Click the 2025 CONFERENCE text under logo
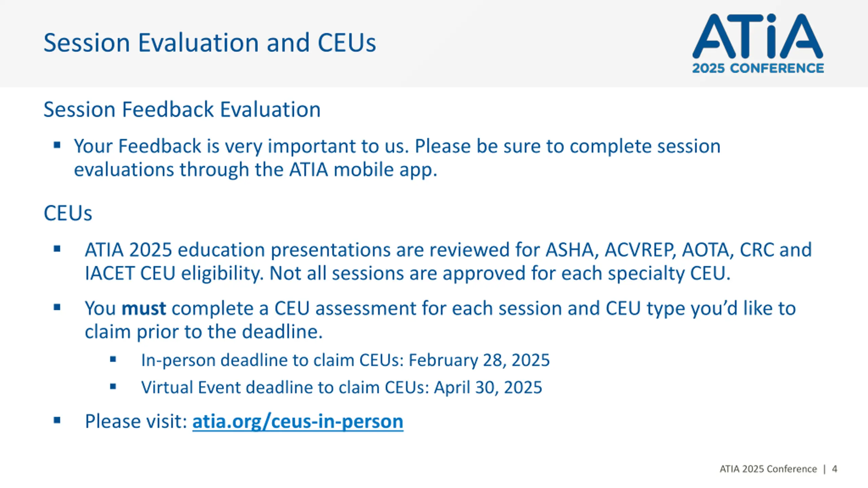 pos(758,68)
